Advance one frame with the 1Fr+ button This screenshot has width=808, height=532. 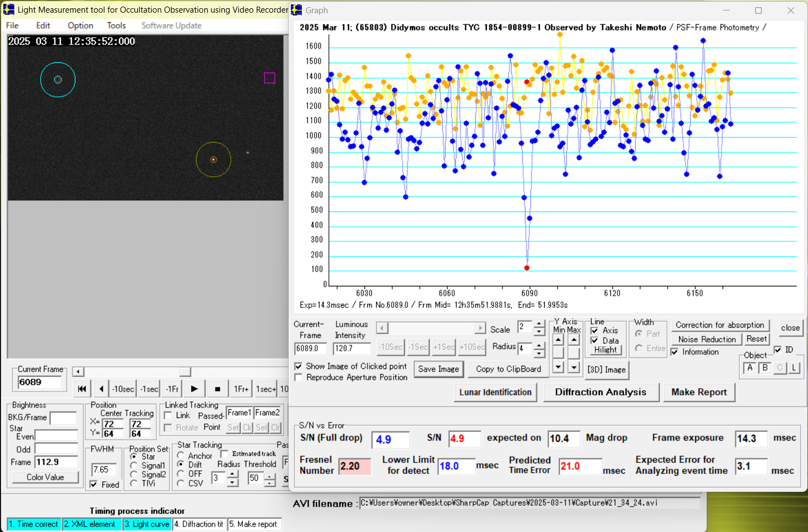(241, 389)
